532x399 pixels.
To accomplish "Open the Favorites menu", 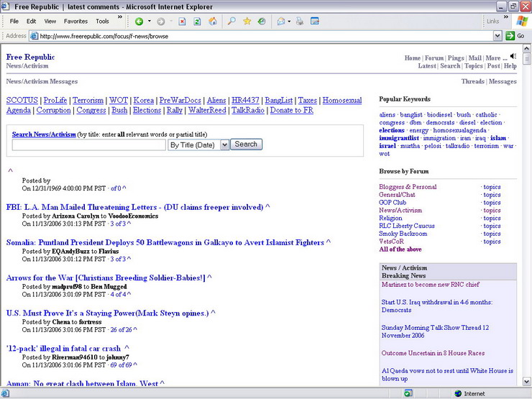I will (75, 21).
